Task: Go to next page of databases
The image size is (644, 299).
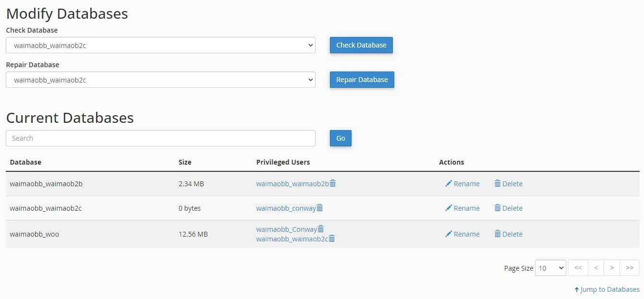Action: (x=612, y=268)
